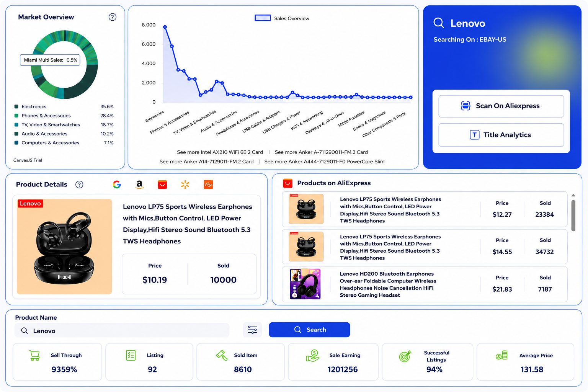Click the Average Price value 131.58

tap(532, 369)
